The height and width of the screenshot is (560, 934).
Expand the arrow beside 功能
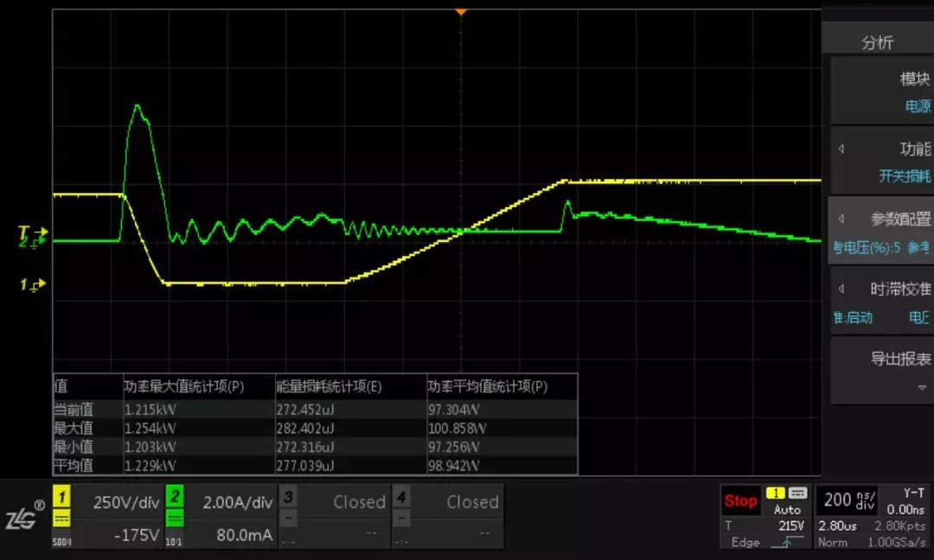pyautogui.click(x=841, y=149)
